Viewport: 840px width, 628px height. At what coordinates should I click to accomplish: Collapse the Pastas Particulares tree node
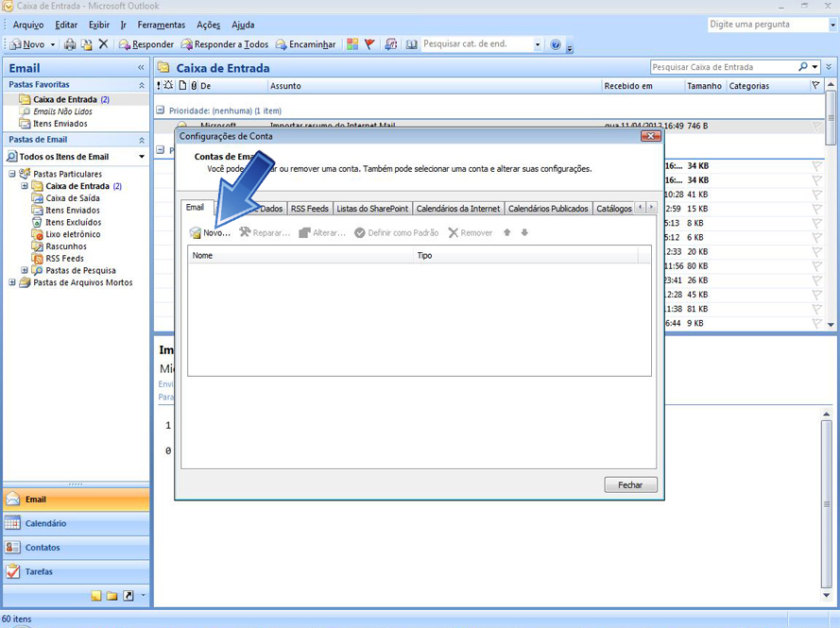point(11,174)
